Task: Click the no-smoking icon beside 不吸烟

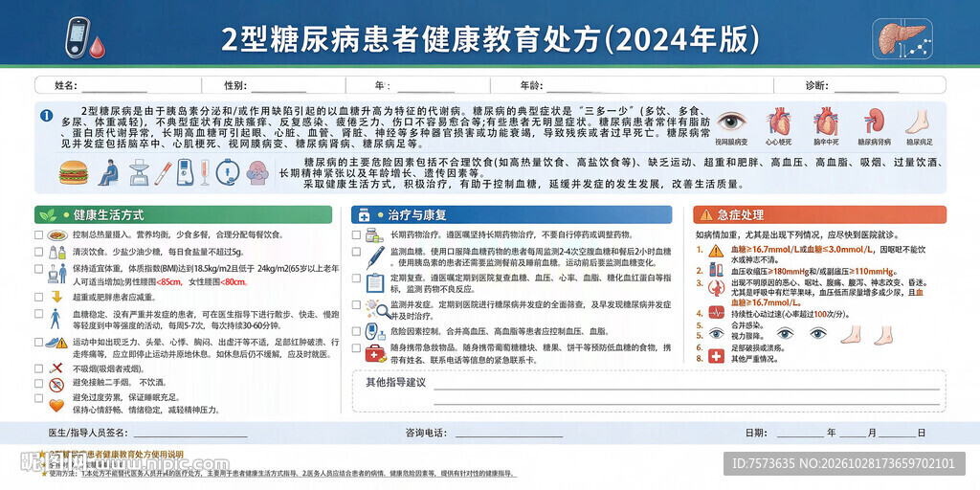Action: (56, 368)
